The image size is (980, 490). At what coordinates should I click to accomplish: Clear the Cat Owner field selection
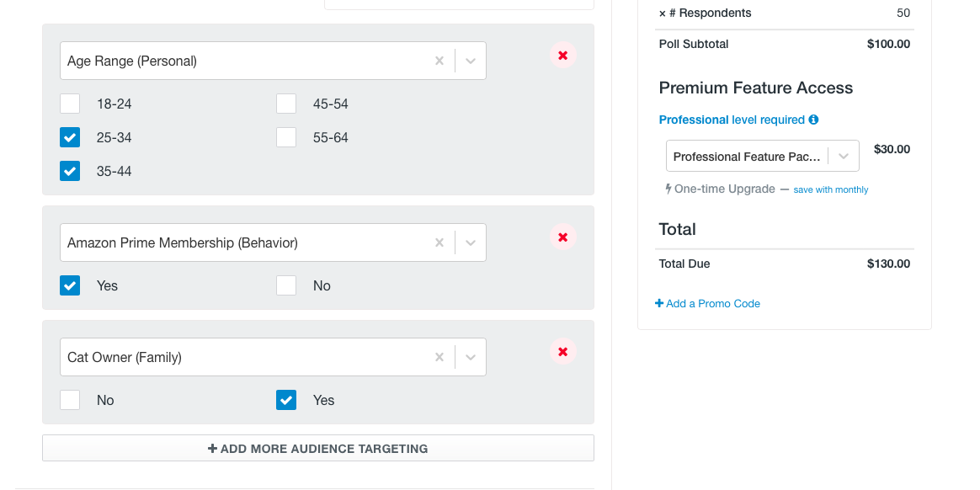click(x=439, y=357)
